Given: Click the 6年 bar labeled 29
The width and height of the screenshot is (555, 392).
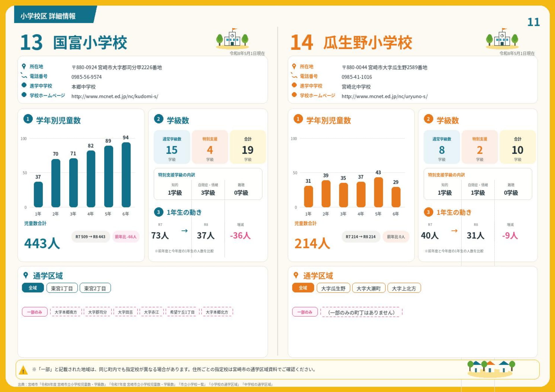Looking at the screenshot, I should point(396,197).
